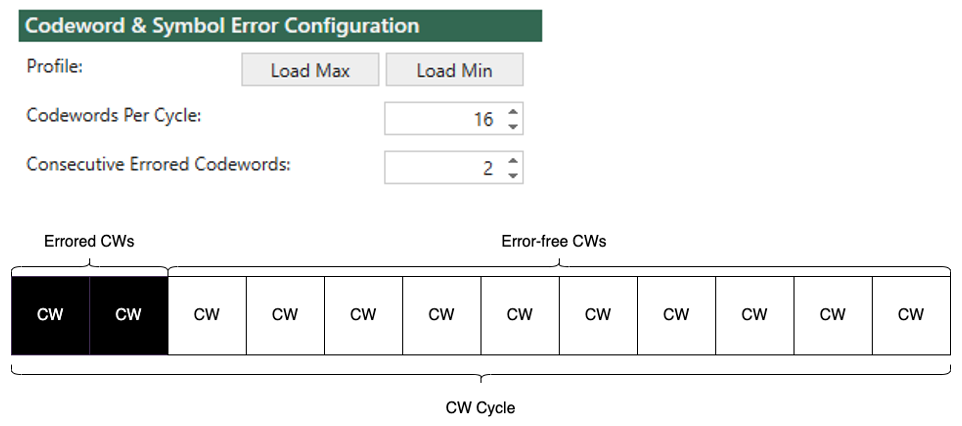This screenshot has width=962, height=426.
Task: Click the second white error-free CW block
Action: (285, 316)
